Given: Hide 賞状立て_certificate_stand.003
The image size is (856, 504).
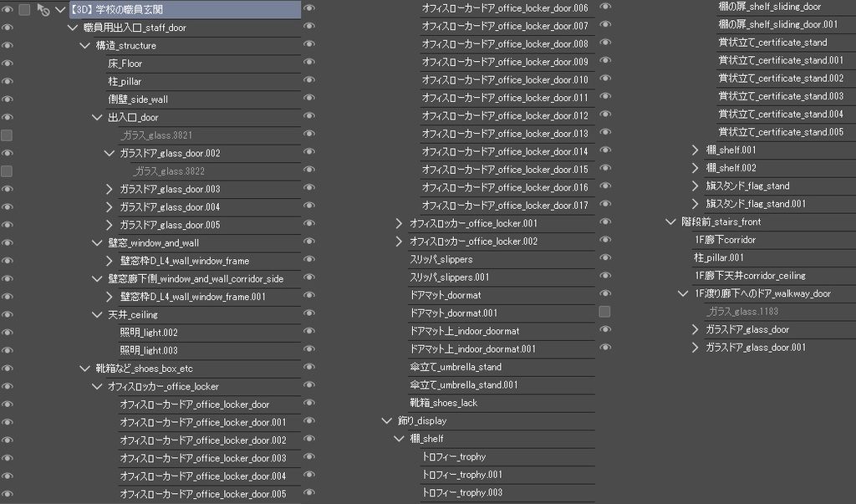Looking at the screenshot, I should click(x=605, y=96).
